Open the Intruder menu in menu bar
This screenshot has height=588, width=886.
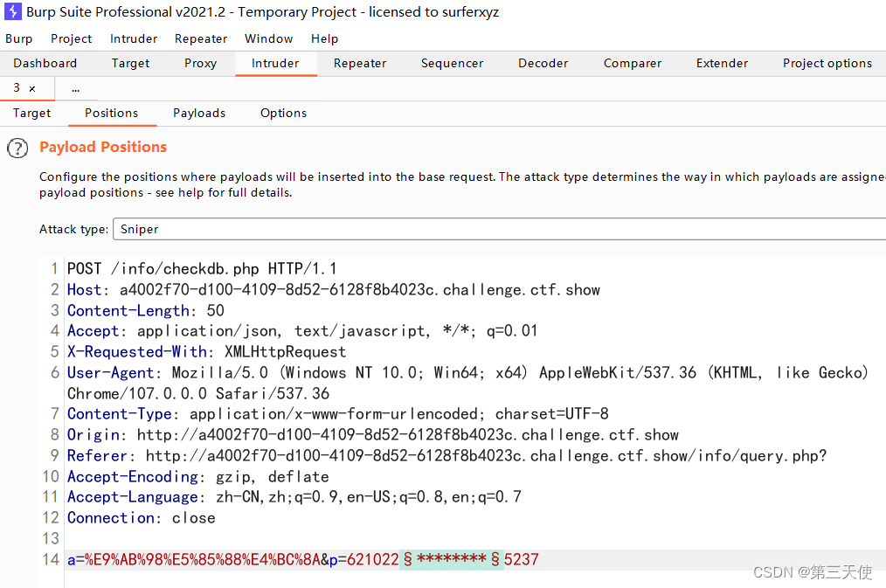(x=134, y=38)
